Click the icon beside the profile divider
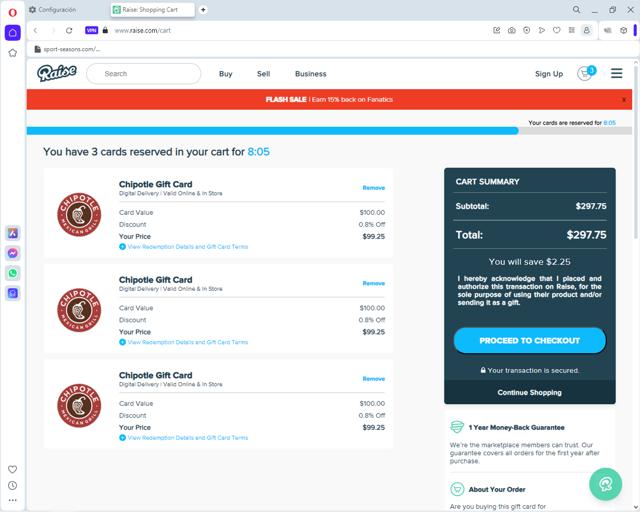Viewport: 640px width, 512px height. pyautogui.click(x=607, y=30)
